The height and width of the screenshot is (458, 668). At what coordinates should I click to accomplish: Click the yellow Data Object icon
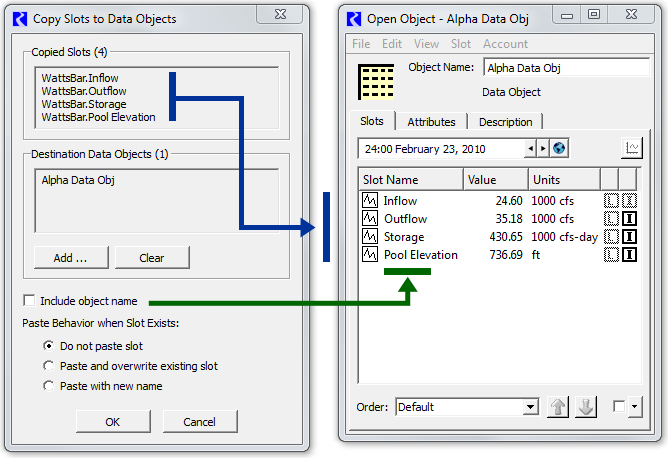pos(376,81)
